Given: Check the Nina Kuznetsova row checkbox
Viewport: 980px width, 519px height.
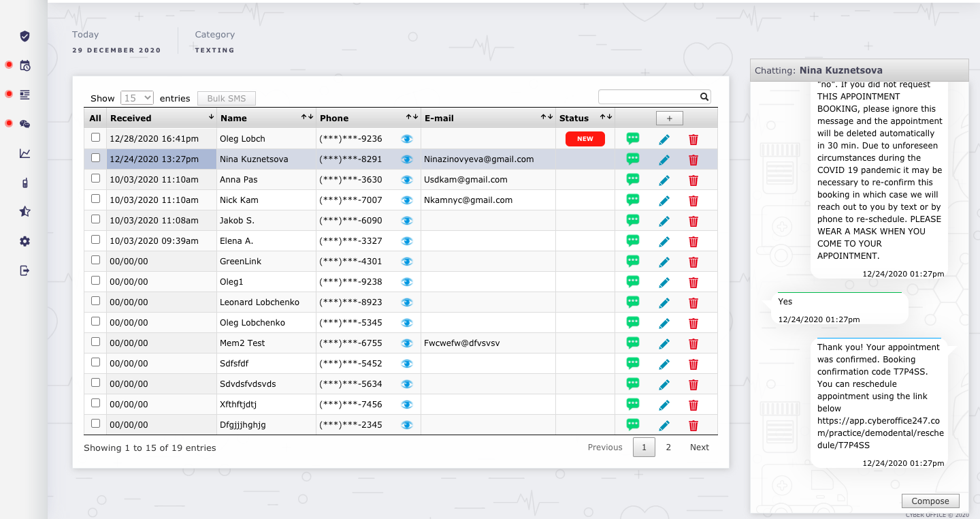Looking at the screenshot, I should click(x=96, y=158).
